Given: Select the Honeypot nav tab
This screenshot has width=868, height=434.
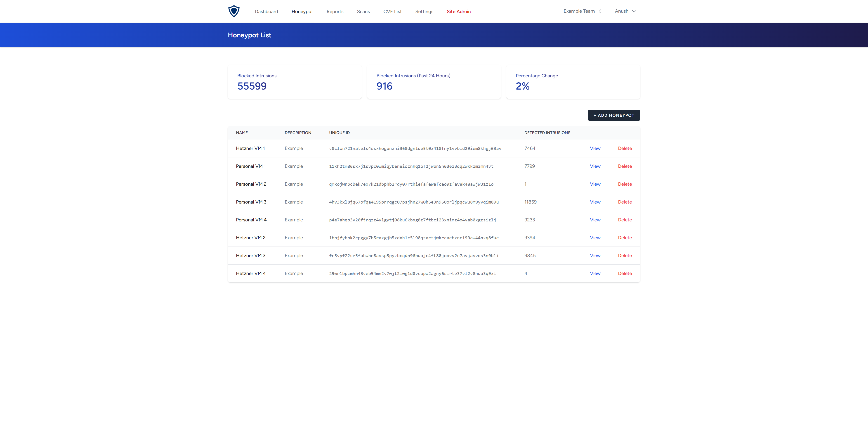Looking at the screenshot, I should pyautogui.click(x=302, y=12).
